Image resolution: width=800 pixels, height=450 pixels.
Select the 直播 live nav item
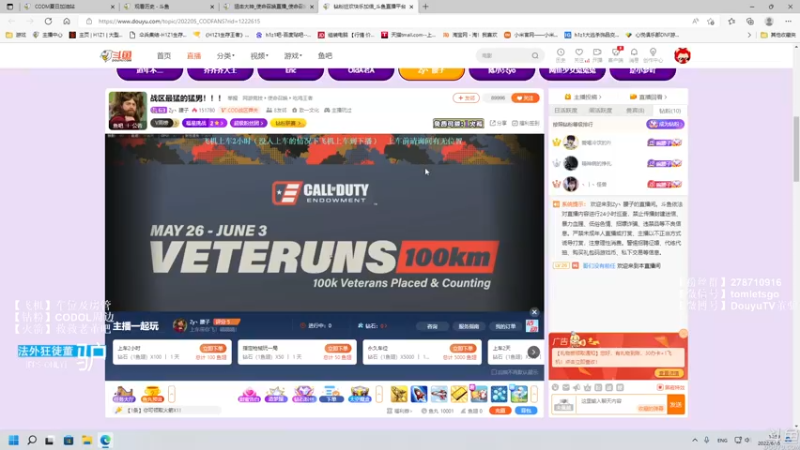click(x=194, y=56)
